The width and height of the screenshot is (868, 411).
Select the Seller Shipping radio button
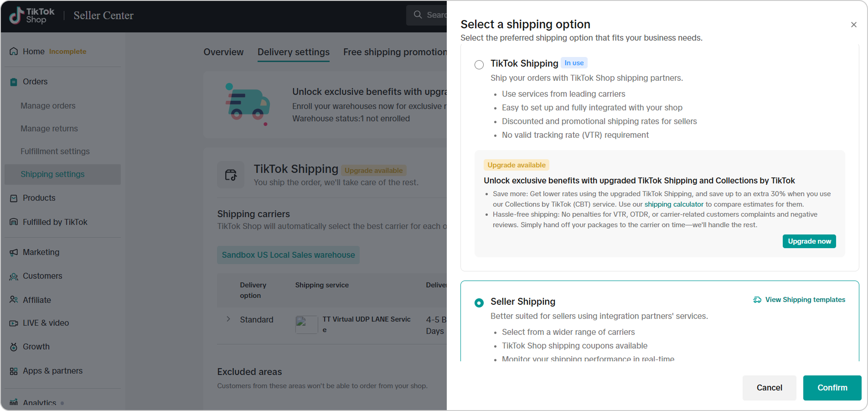(479, 303)
